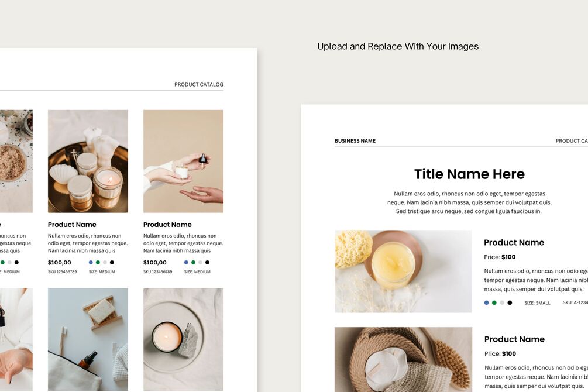
Task: Select black swatch under the middle product
Action: pos(112,262)
